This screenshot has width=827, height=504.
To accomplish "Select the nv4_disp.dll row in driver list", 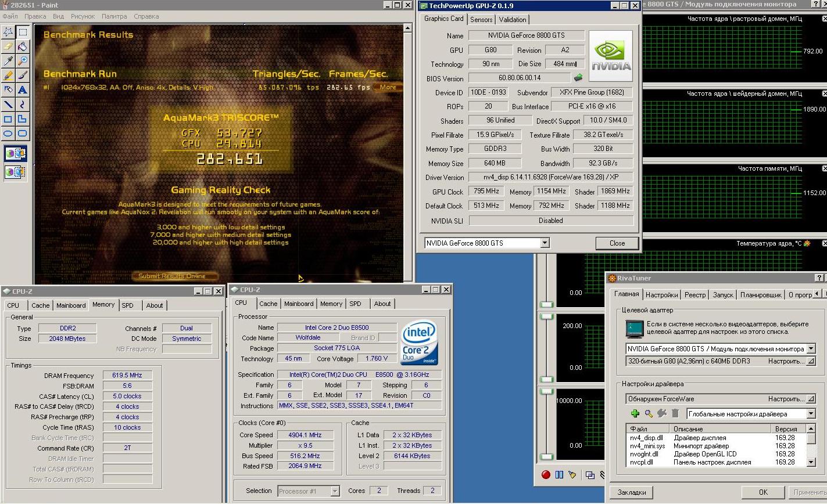I will pyautogui.click(x=716, y=438).
